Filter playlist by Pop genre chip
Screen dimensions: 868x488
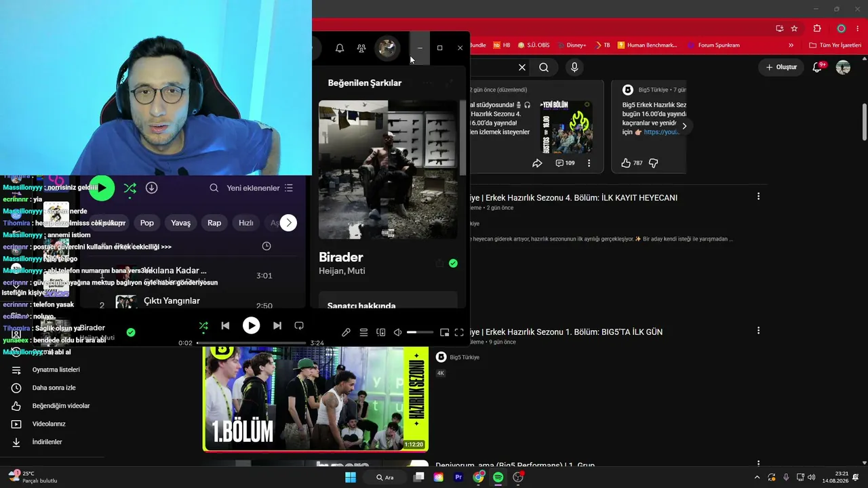[x=147, y=223]
